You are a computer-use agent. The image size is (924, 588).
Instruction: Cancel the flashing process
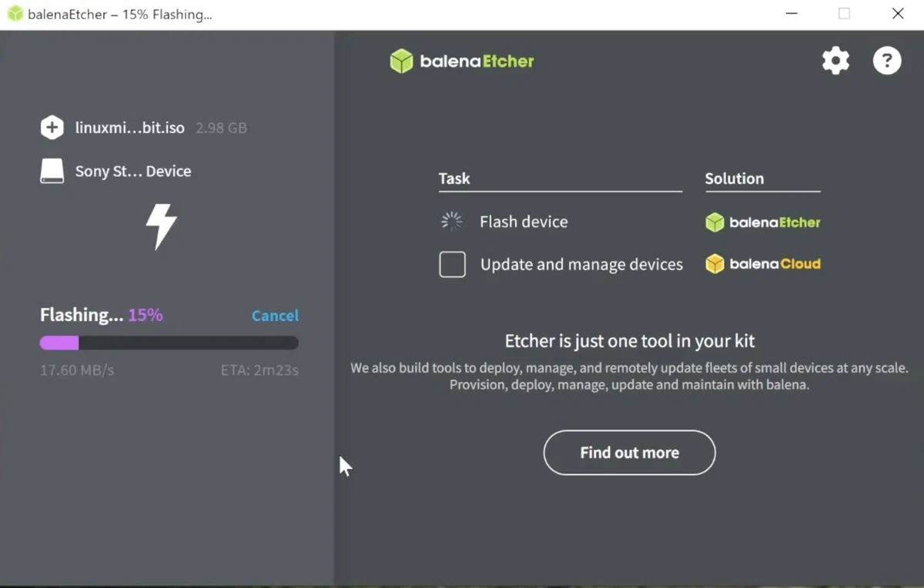(x=275, y=316)
